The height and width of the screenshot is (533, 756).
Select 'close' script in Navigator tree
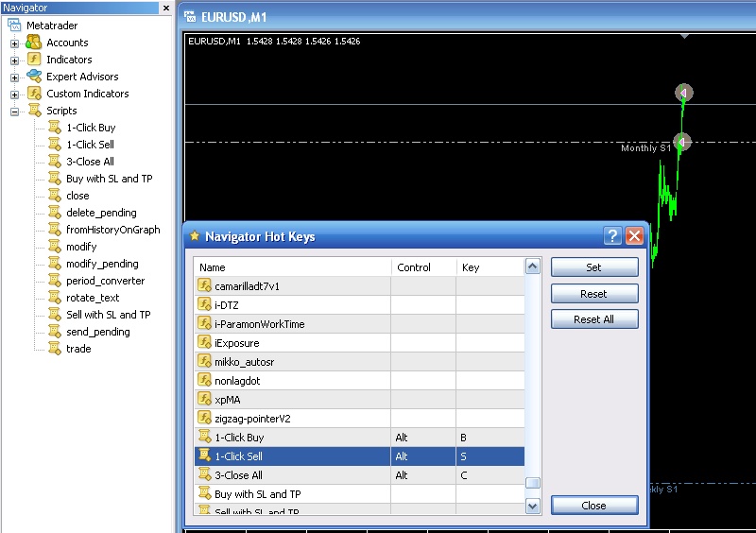pyautogui.click(x=77, y=196)
